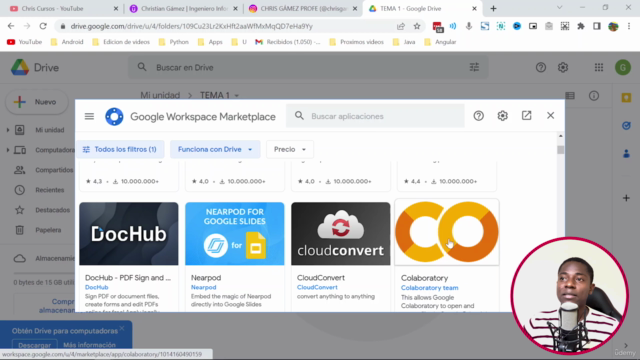Open the cloudconvert app thumbnail
Viewport: 640px width, 360px height.
340,233
